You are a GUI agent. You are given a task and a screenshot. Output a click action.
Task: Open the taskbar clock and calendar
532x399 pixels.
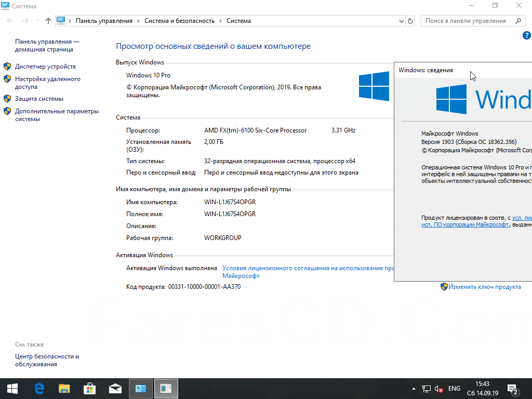tap(483, 389)
